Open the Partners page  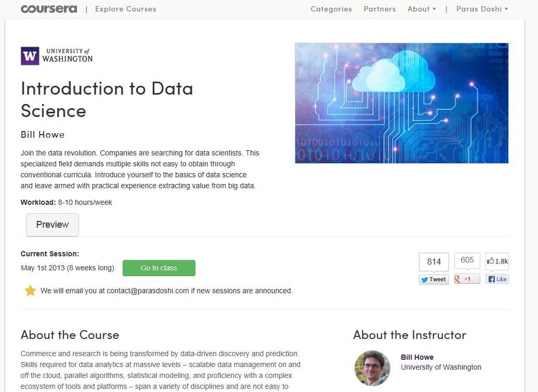380,9
